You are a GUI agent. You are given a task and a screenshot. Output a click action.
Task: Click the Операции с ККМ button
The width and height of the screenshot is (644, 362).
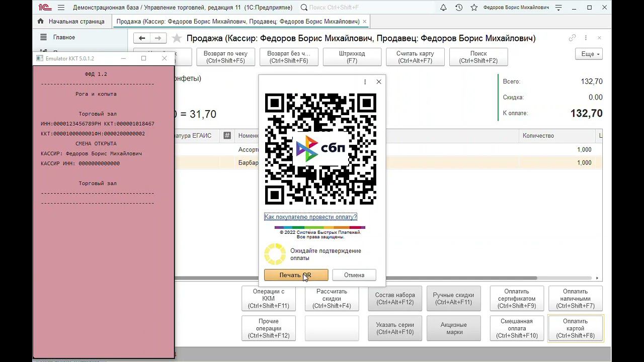tap(269, 299)
